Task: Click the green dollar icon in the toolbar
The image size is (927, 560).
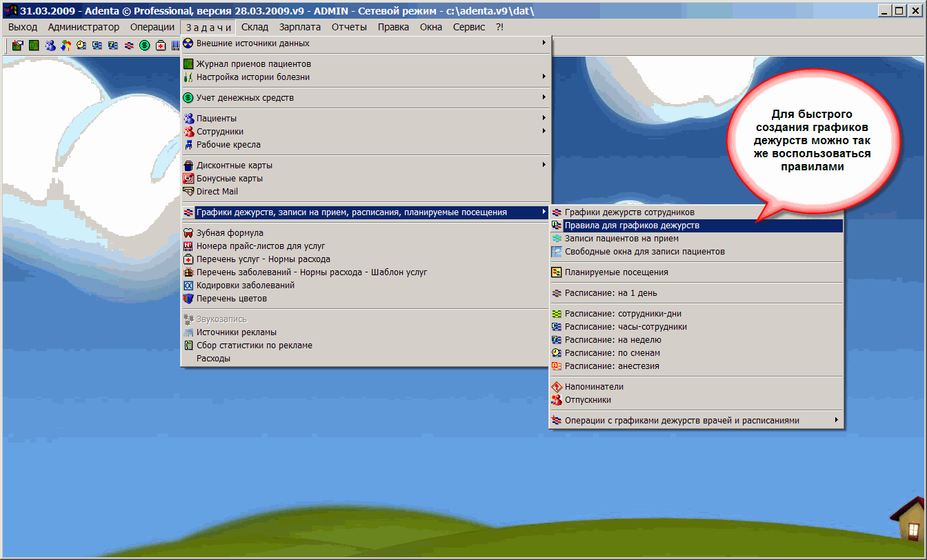Action: click(x=145, y=46)
